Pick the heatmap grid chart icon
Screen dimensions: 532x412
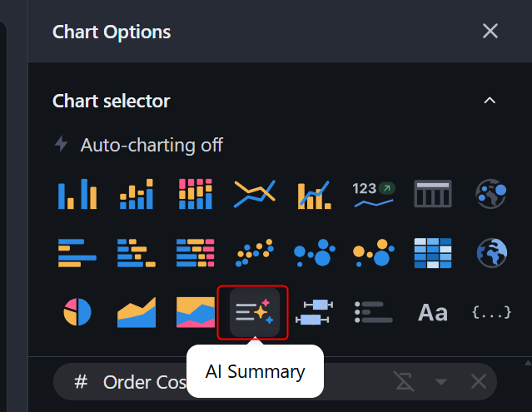click(432, 252)
